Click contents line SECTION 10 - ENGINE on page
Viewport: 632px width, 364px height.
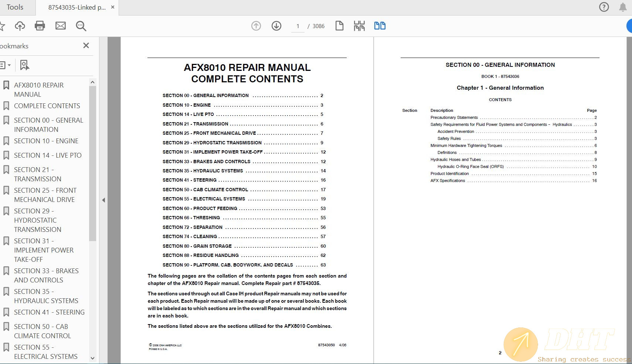point(243,105)
